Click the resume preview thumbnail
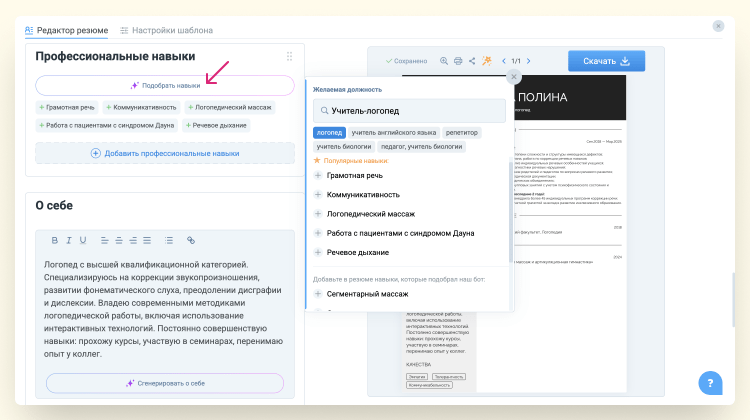Viewport: 750px width, 420px height. 514,233
